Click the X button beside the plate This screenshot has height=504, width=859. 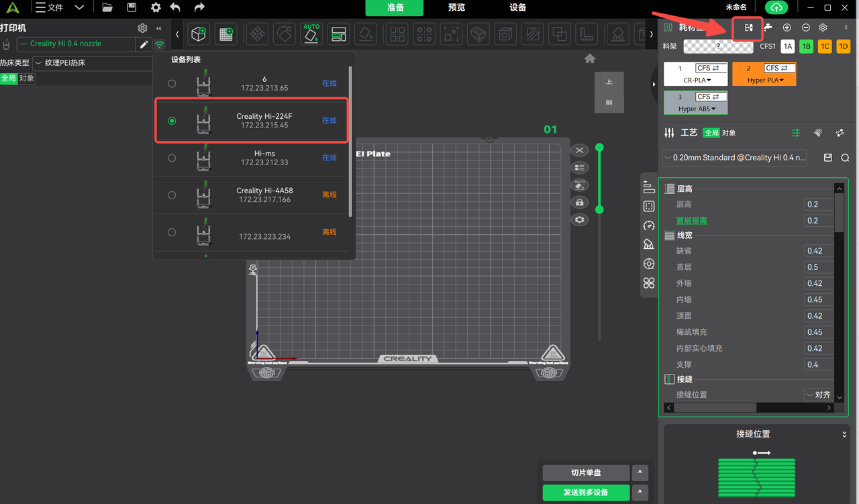point(579,150)
